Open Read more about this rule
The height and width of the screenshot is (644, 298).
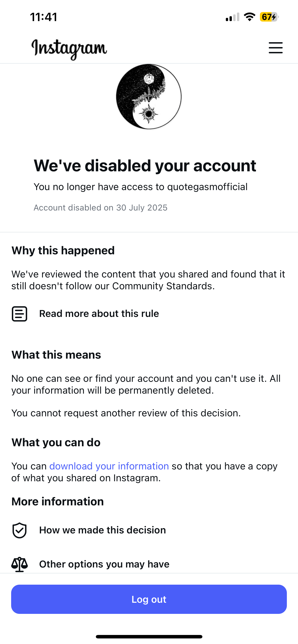[x=99, y=313]
